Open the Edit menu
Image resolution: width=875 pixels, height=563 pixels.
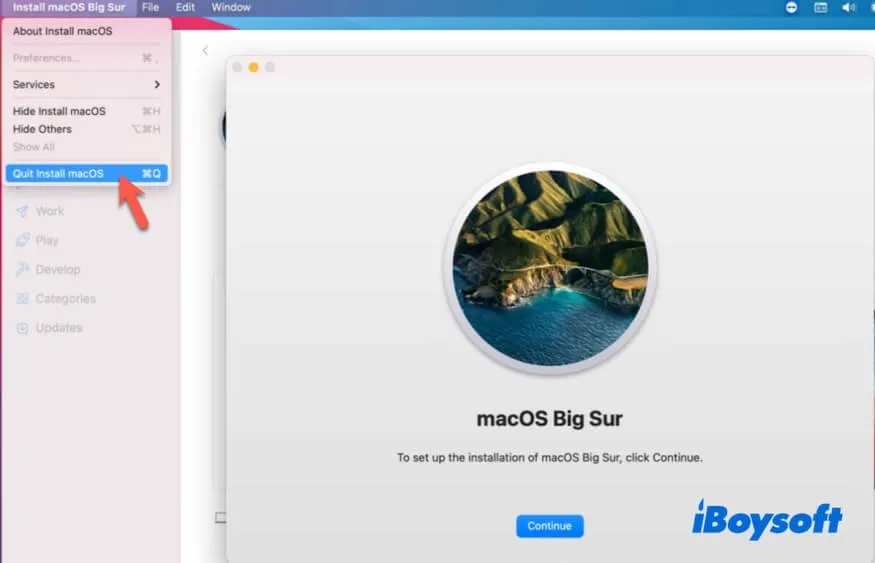coord(185,7)
